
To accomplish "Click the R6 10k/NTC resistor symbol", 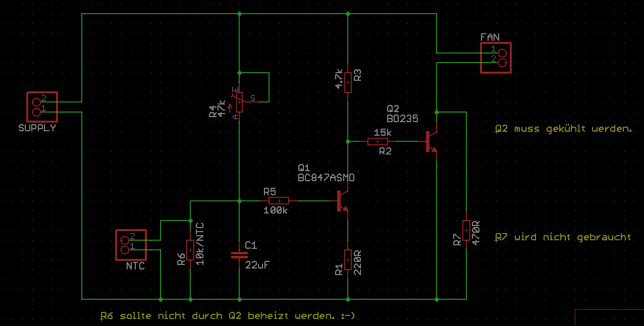I will 190,250.
